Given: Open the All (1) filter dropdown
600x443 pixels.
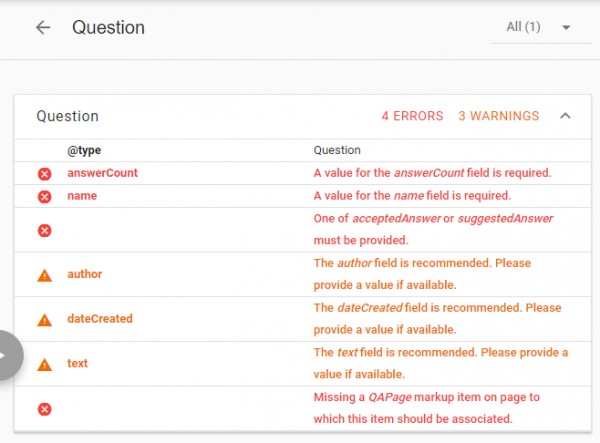Looking at the screenshot, I should 537,27.
